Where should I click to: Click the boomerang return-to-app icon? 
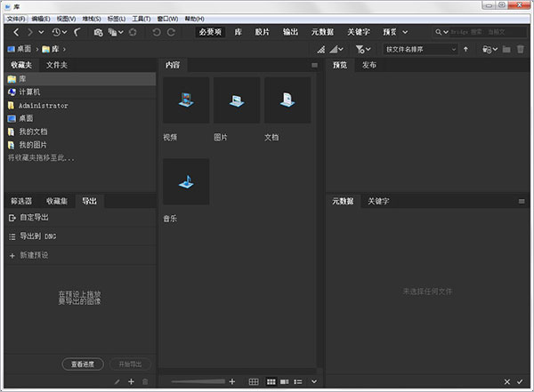[x=77, y=32]
